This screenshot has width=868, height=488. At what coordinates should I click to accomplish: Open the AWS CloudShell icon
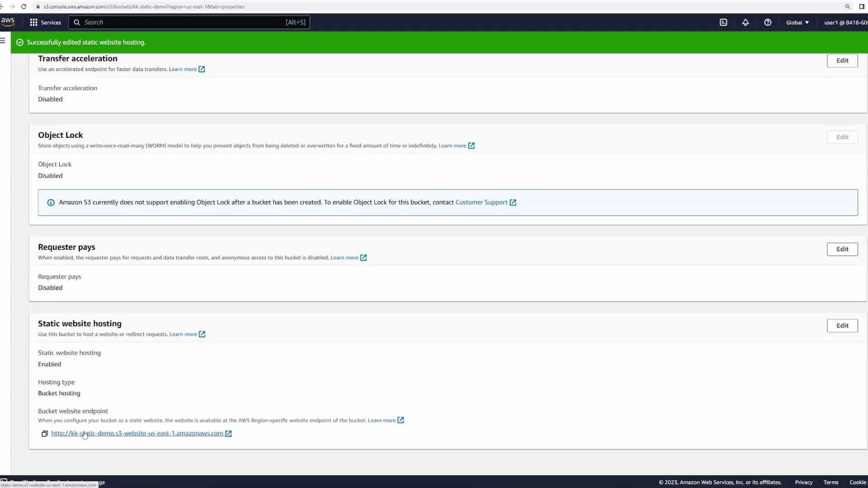(723, 23)
